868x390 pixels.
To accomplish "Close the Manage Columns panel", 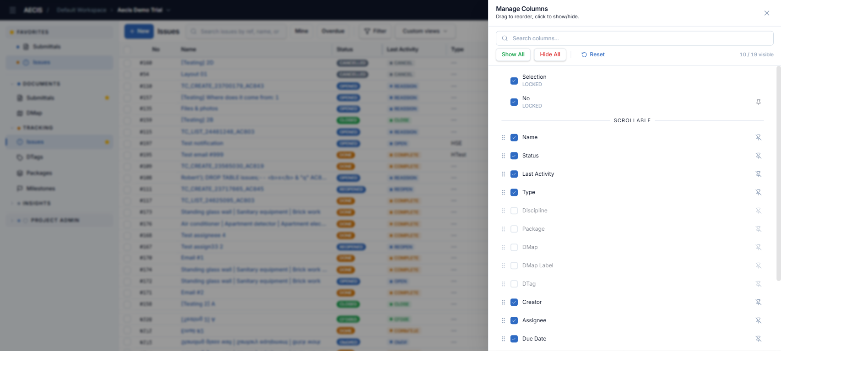I will coord(766,13).
